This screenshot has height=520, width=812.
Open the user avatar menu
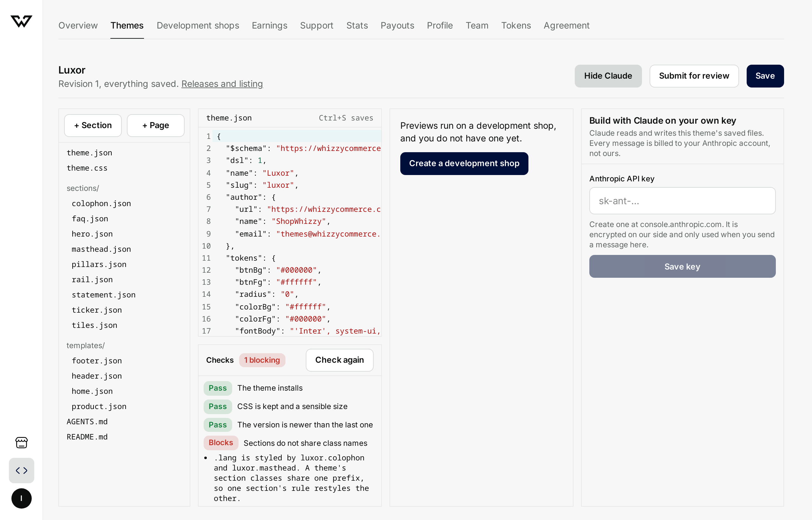pyautogui.click(x=21, y=498)
